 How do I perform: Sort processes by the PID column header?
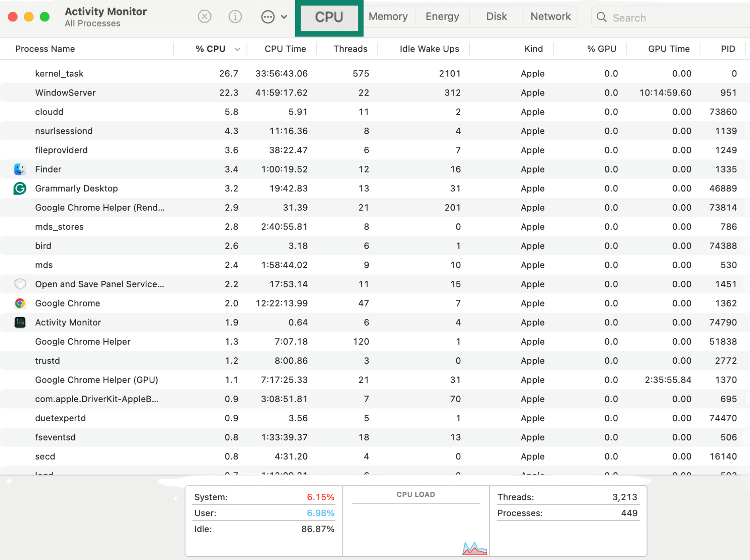[x=728, y=49]
